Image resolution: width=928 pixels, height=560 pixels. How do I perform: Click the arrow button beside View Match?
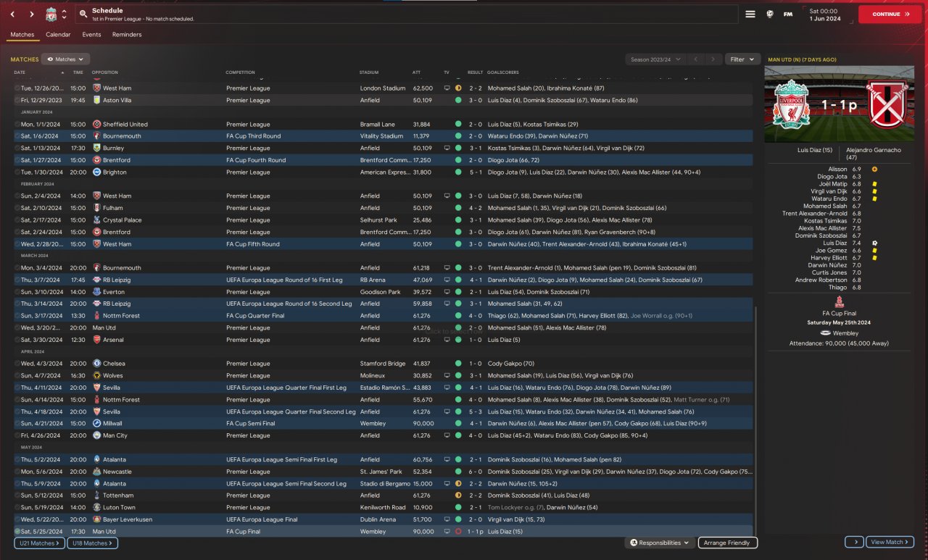point(854,542)
